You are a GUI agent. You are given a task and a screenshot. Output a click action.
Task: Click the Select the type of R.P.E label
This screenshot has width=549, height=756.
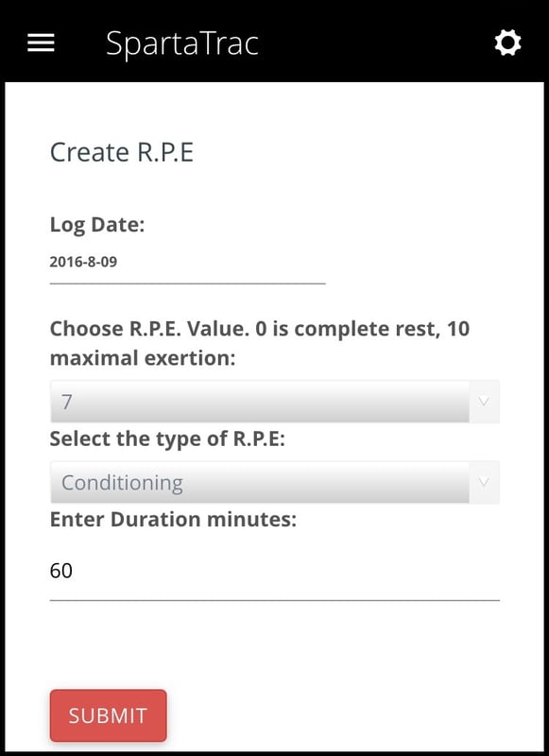pos(167,439)
